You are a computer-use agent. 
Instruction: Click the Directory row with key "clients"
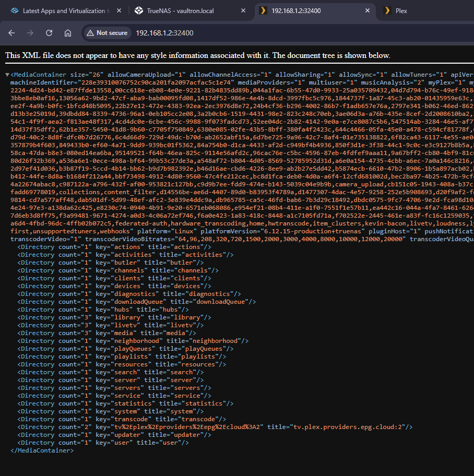(x=114, y=278)
